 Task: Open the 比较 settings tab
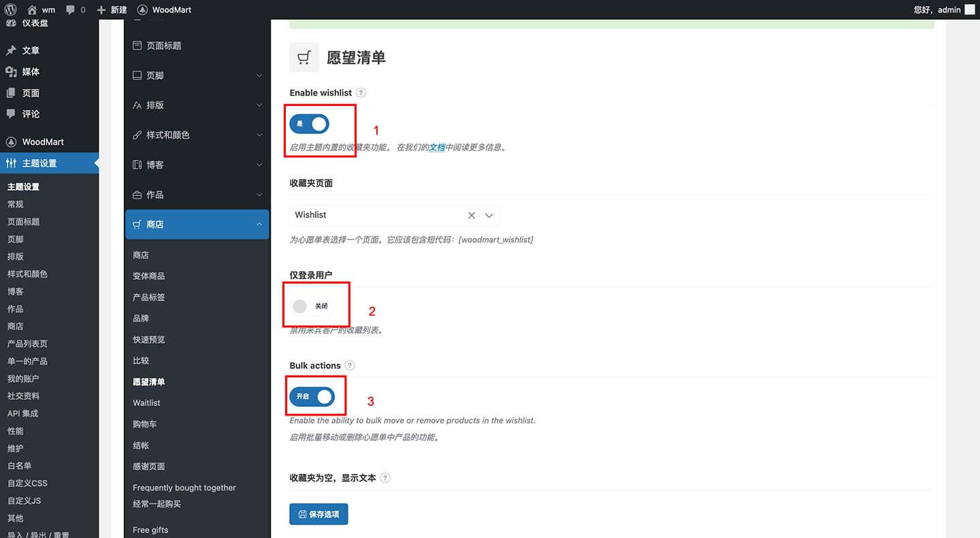(141, 360)
